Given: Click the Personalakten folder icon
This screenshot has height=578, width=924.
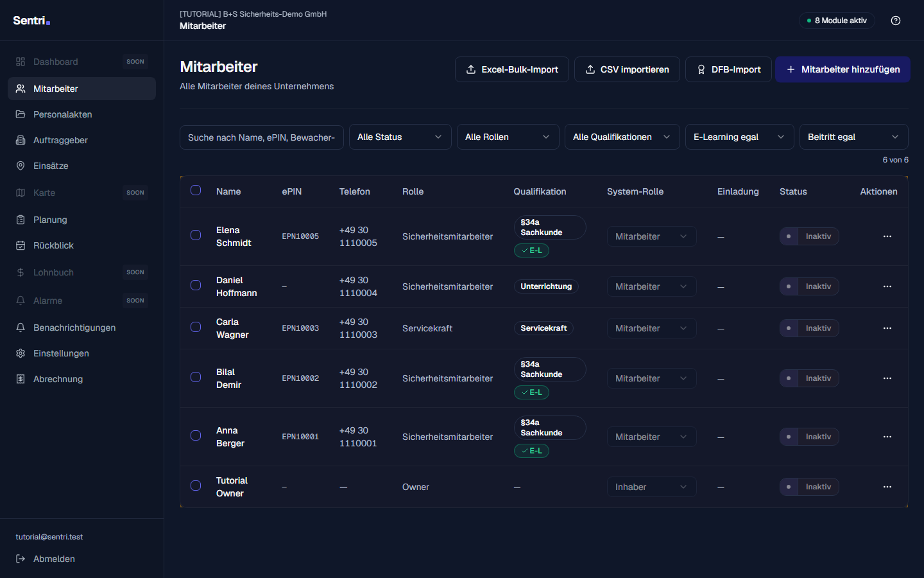Looking at the screenshot, I should (x=21, y=114).
